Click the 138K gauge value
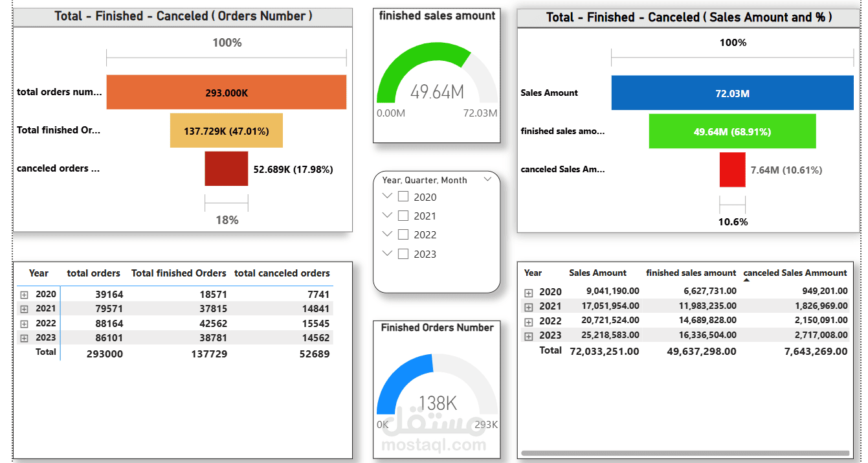The height and width of the screenshot is (463, 868). [438, 403]
